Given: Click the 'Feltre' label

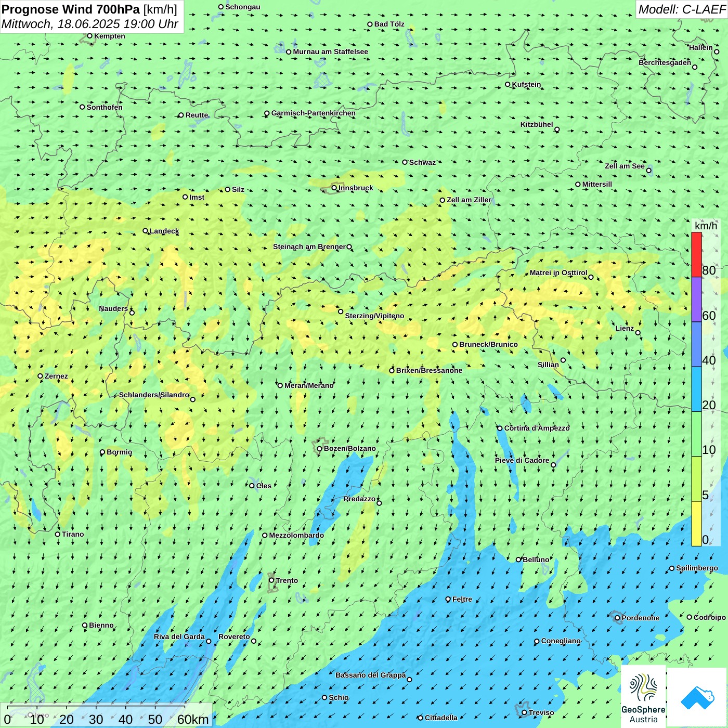Looking at the screenshot, I should [x=462, y=599].
